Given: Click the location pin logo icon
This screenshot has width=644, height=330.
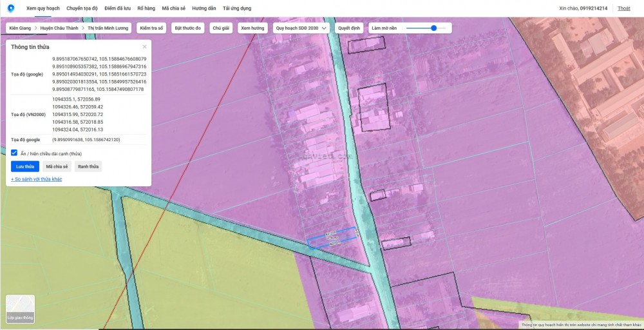Looking at the screenshot, I should pyautogui.click(x=10, y=8).
